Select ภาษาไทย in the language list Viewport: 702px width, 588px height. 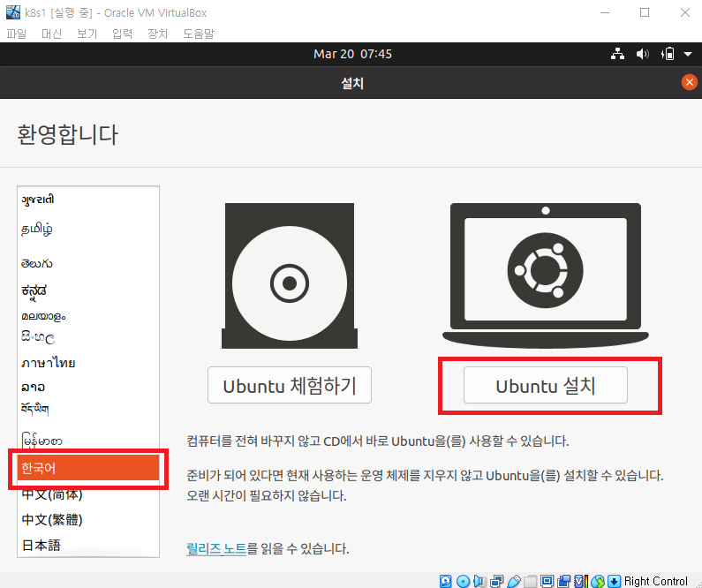pos(88,363)
